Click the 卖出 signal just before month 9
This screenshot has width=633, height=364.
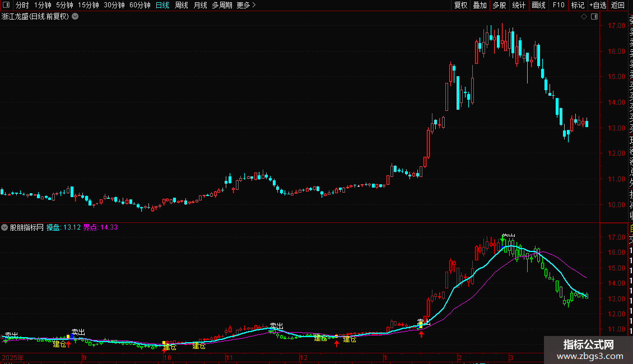(x=78, y=332)
